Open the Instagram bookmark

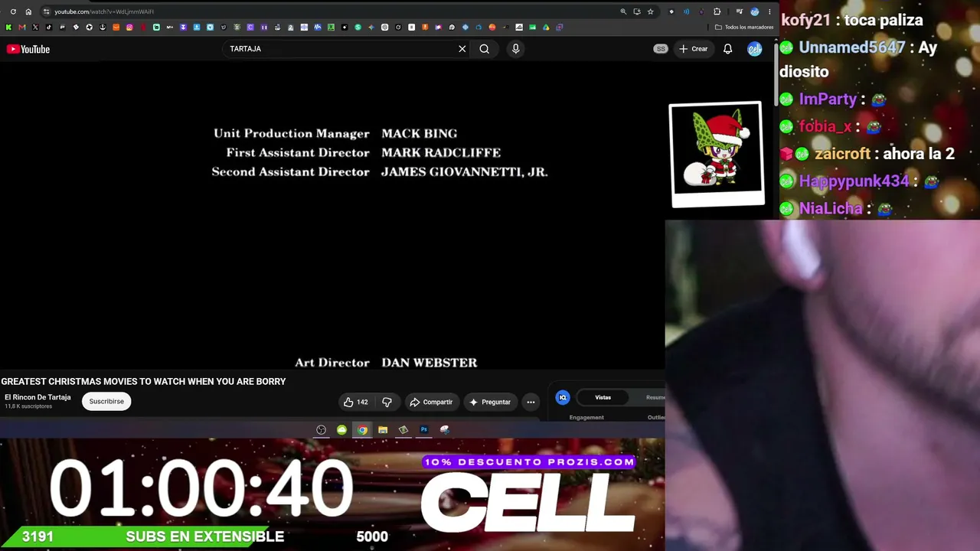[x=129, y=28]
